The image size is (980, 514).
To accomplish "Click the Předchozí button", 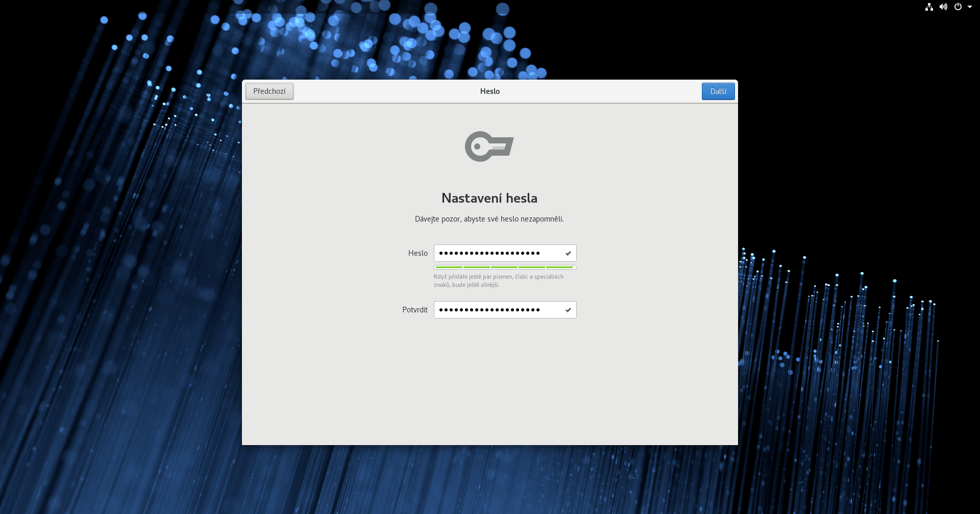I will pos(269,91).
